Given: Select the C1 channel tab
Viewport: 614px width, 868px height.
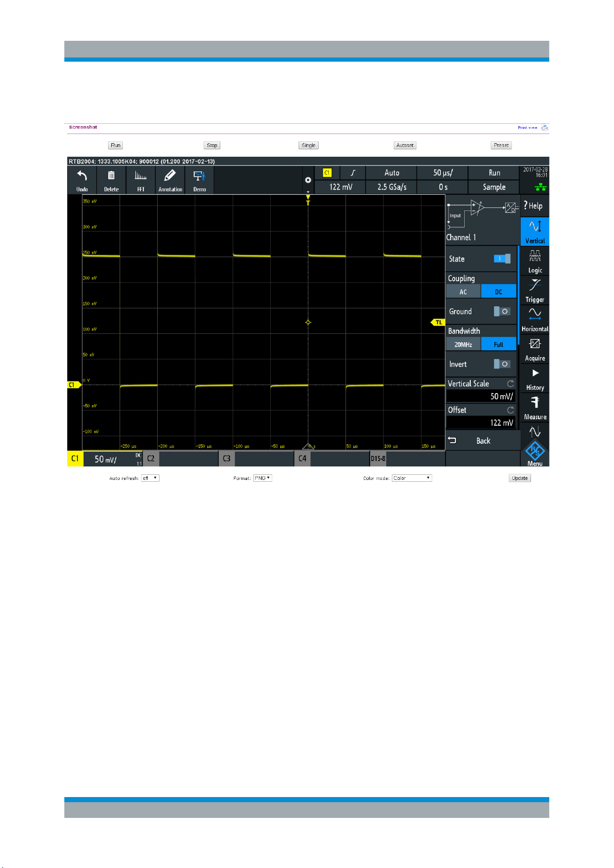Looking at the screenshot, I should (x=105, y=459).
